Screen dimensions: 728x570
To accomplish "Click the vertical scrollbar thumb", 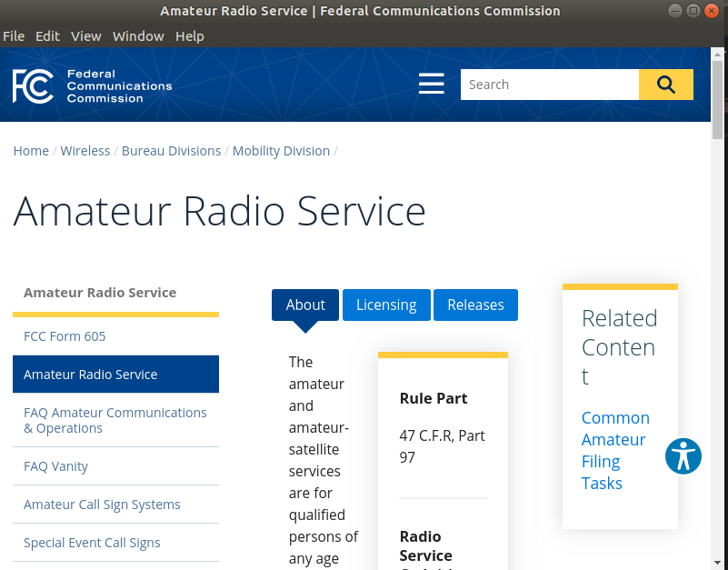I will coord(717,100).
